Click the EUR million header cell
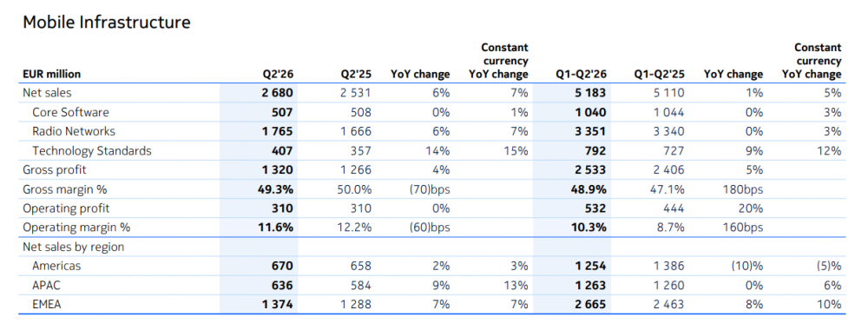The image size is (868, 330). [x=51, y=74]
